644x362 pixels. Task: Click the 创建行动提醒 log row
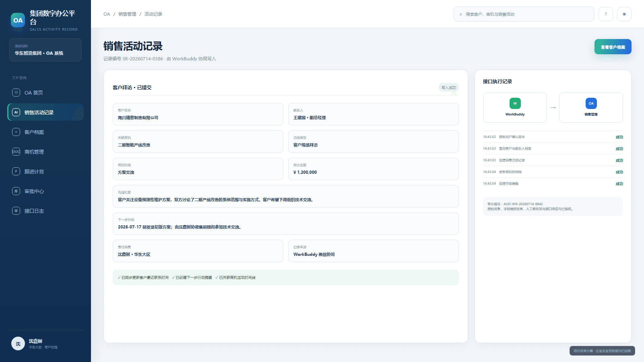pyautogui.click(x=553, y=184)
